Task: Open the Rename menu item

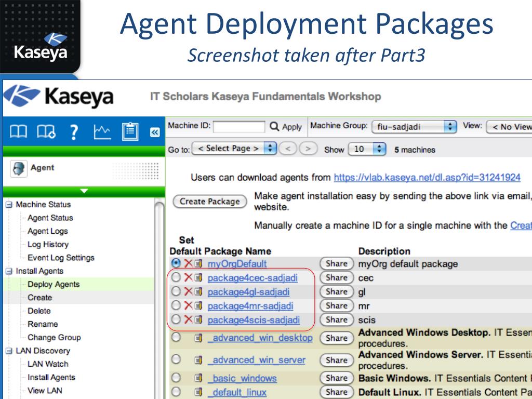Action: [x=43, y=324]
